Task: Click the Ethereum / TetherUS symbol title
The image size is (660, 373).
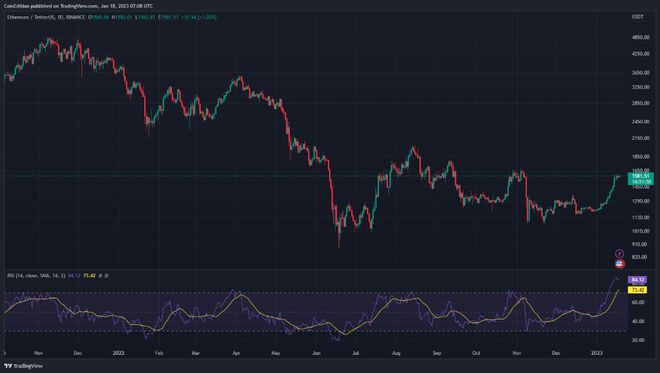Action: click(46, 17)
